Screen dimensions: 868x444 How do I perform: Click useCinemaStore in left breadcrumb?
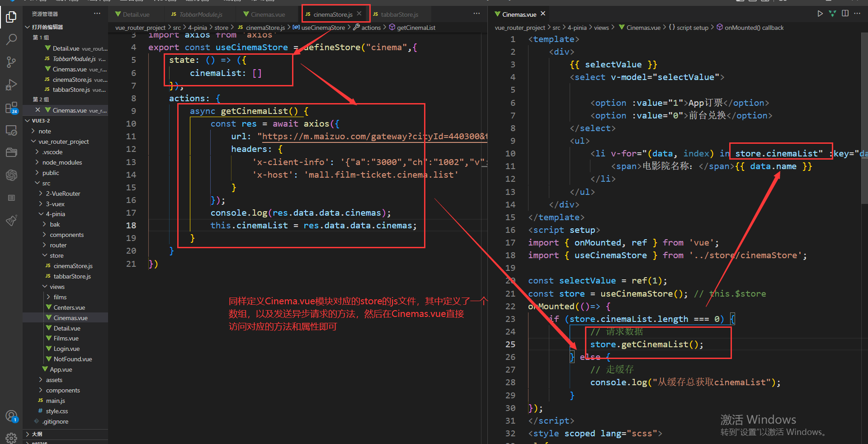pos(323,28)
